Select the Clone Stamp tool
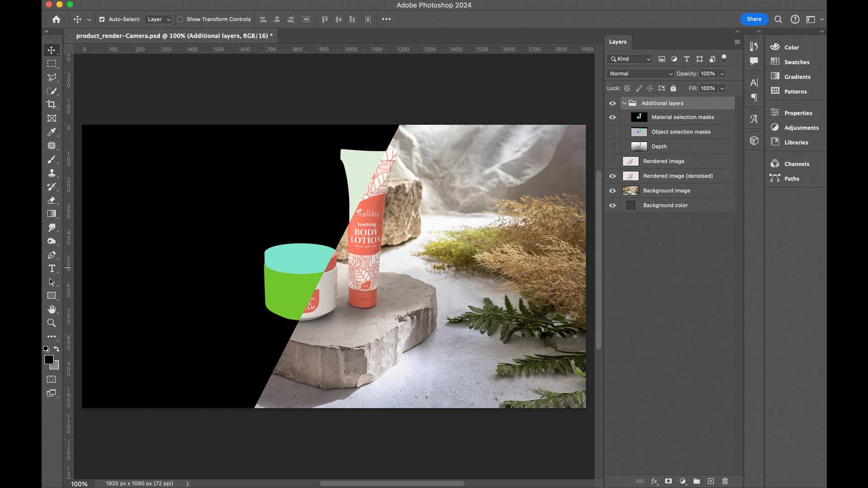Image resolution: width=868 pixels, height=488 pixels. (x=52, y=173)
